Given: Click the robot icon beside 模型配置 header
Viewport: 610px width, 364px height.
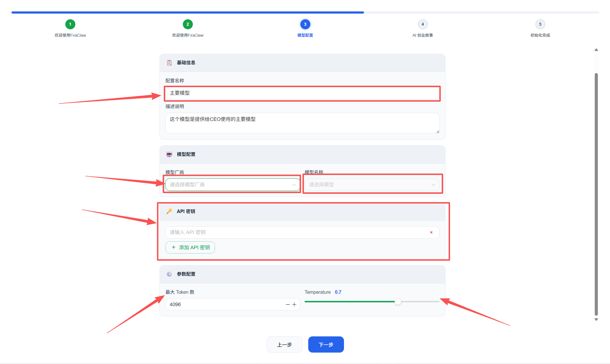Looking at the screenshot, I should (169, 154).
